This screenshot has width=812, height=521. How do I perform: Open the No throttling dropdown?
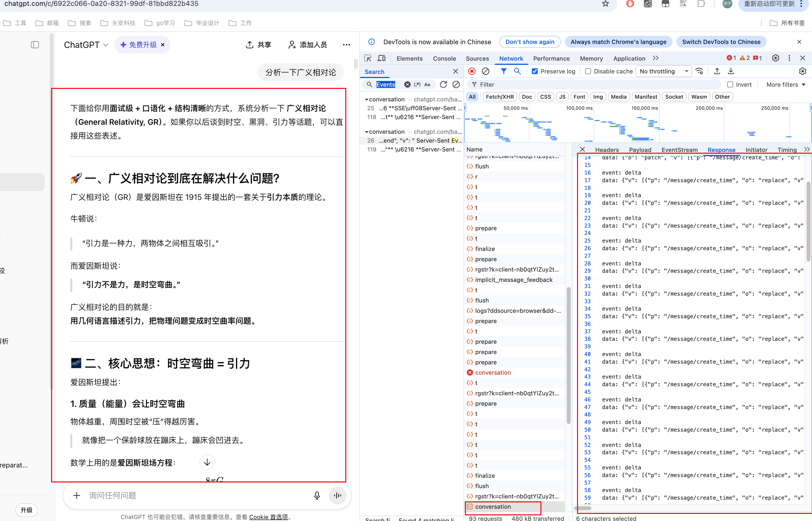pos(663,71)
